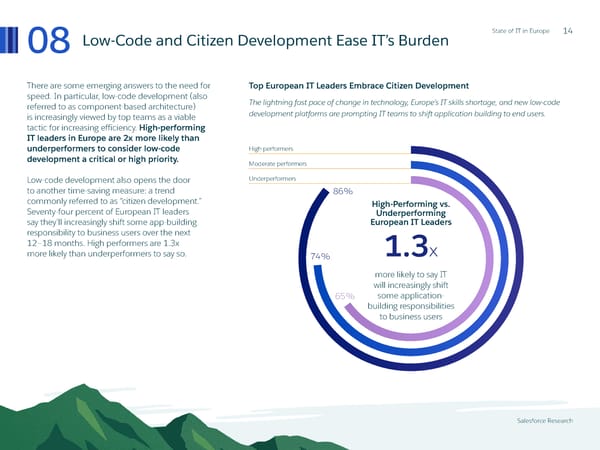Image resolution: width=600 pixels, height=450 pixels.
Task: Click the large section number 08
Action: coord(48,42)
